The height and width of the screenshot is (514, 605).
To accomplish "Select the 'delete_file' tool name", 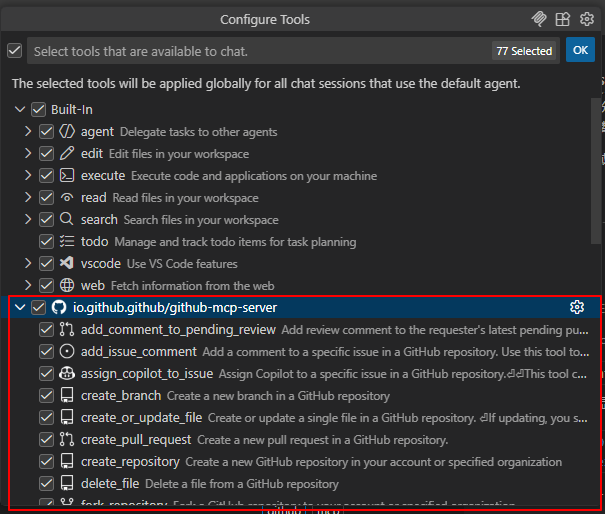I will 110,484.
